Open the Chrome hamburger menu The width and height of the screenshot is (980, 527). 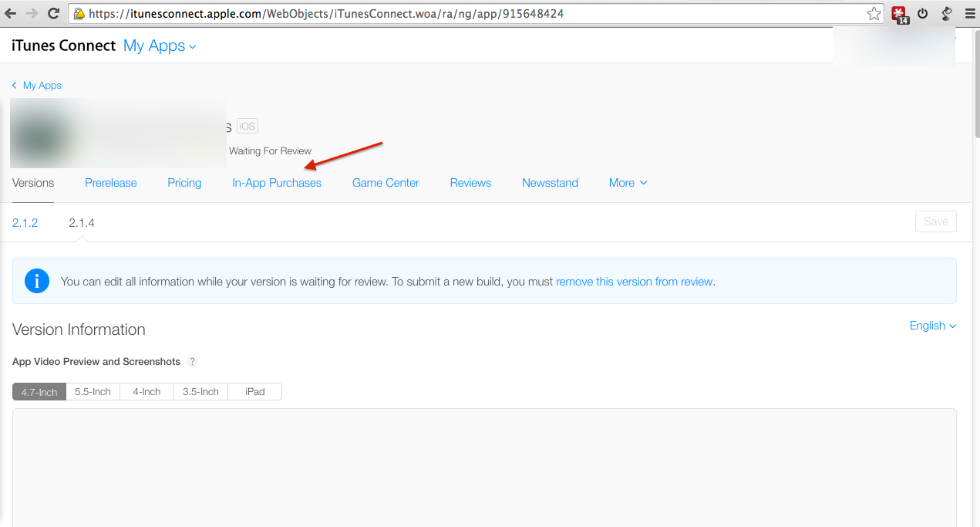(x=970, y=13)
